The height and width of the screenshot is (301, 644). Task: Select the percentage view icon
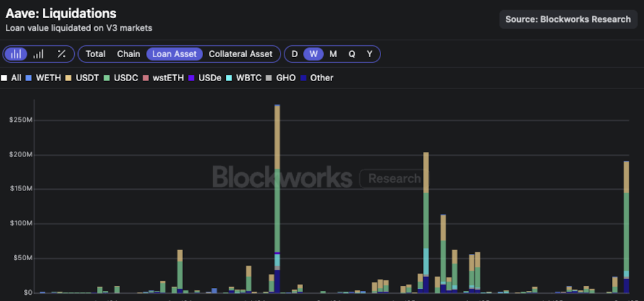click(61, 54)
